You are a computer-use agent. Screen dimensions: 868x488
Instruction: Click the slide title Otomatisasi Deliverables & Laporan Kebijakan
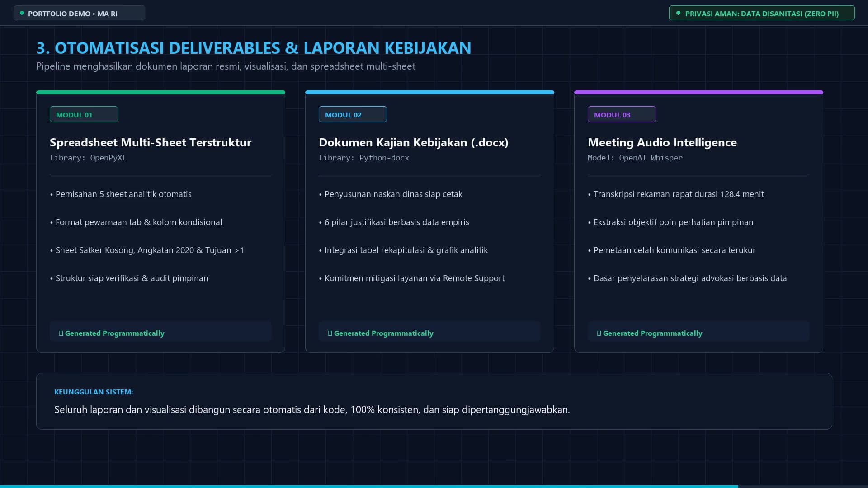click(254, 48)
